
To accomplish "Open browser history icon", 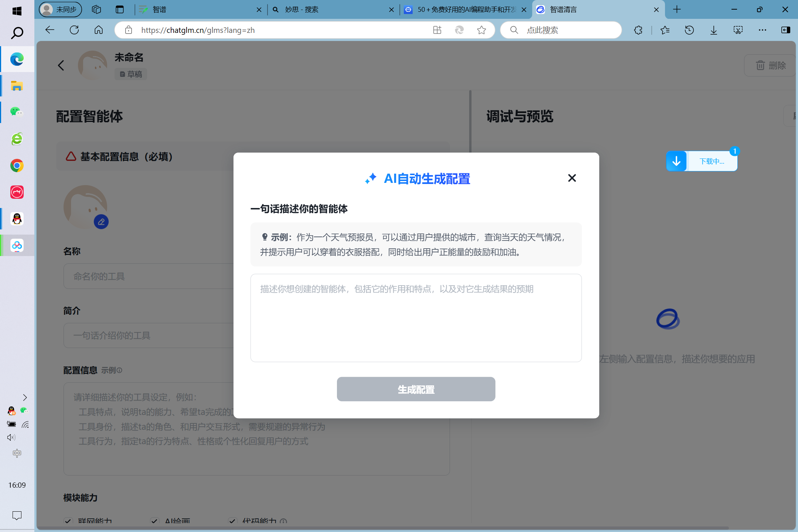I will coord(689,30).
